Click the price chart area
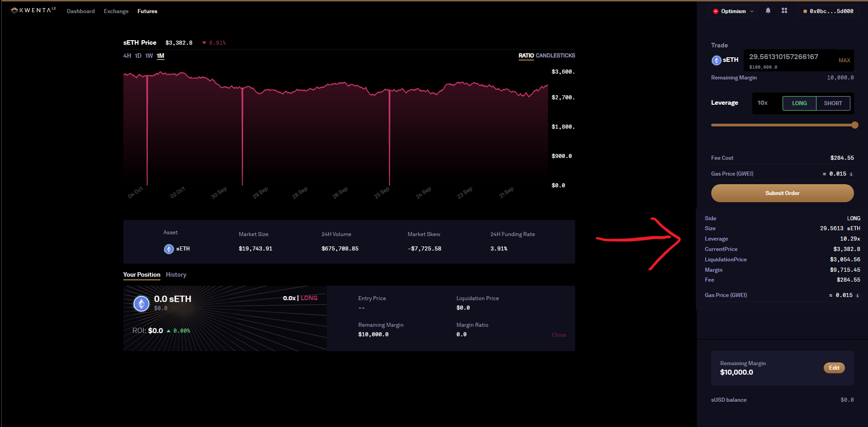This screenshot has width=868, height=427. coord(336,129)
